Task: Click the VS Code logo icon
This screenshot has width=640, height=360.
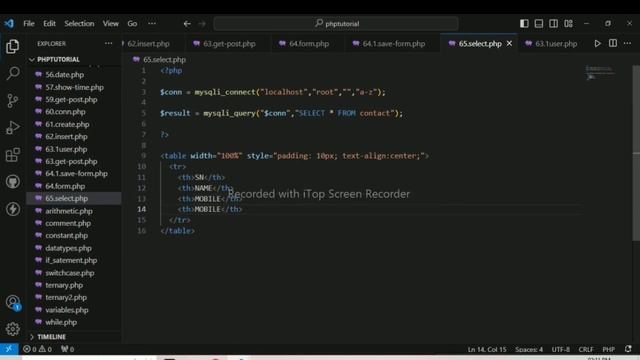Action: 9,23
